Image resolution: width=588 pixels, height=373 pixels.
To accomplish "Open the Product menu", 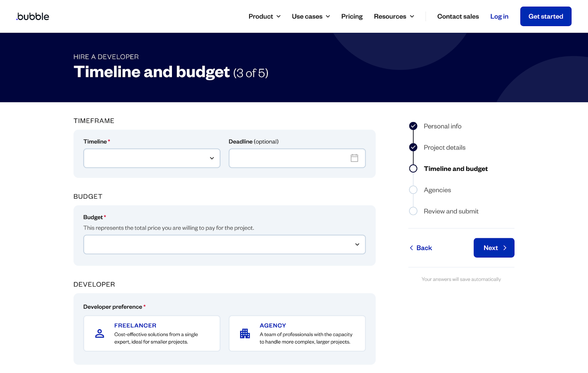I will click(264, 16).
